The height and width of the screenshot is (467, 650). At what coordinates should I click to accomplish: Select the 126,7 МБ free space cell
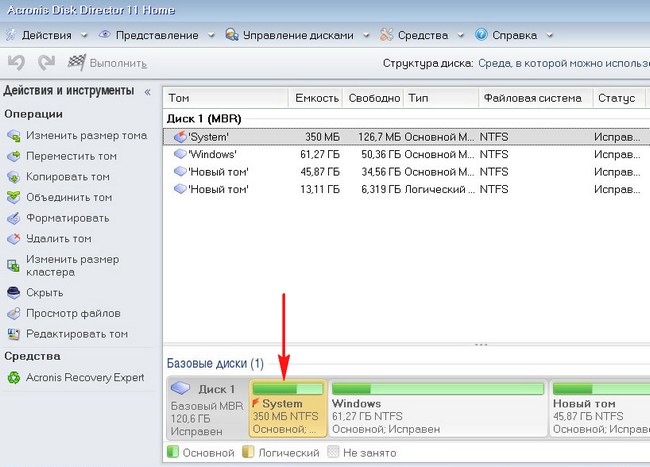pos(379,137)
